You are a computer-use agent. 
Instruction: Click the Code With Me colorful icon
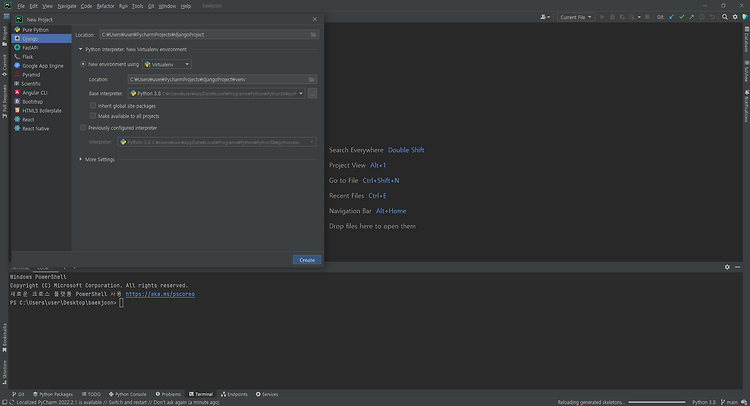[x=745, y=17]
